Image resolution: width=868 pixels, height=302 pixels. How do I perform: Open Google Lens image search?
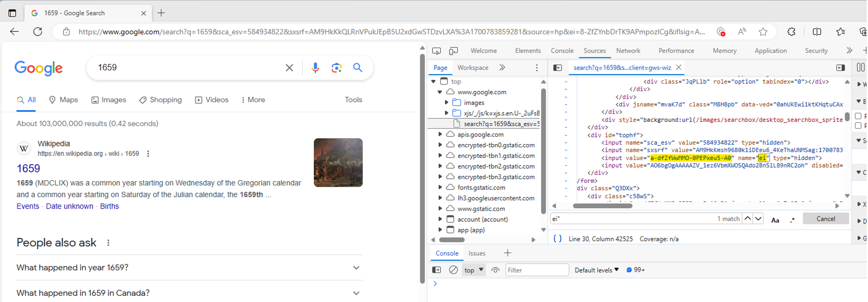(336, 68)
